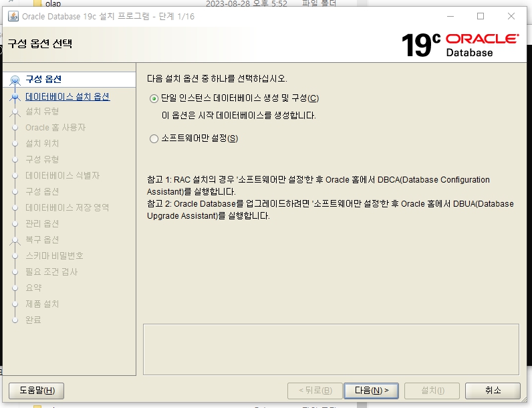532x408 pixels.
Task: Select the '구성 옵션' current step
Action: point(43,79)
